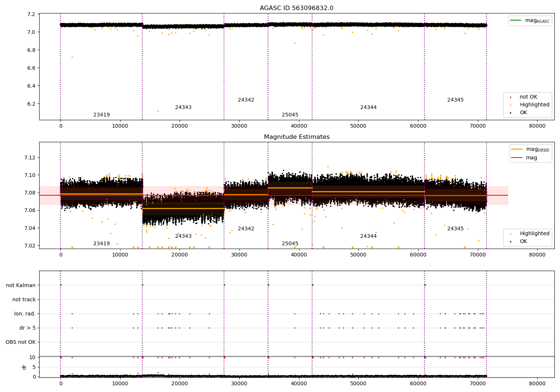Click the 7.06 y-axis tick label

click(30, 211)
